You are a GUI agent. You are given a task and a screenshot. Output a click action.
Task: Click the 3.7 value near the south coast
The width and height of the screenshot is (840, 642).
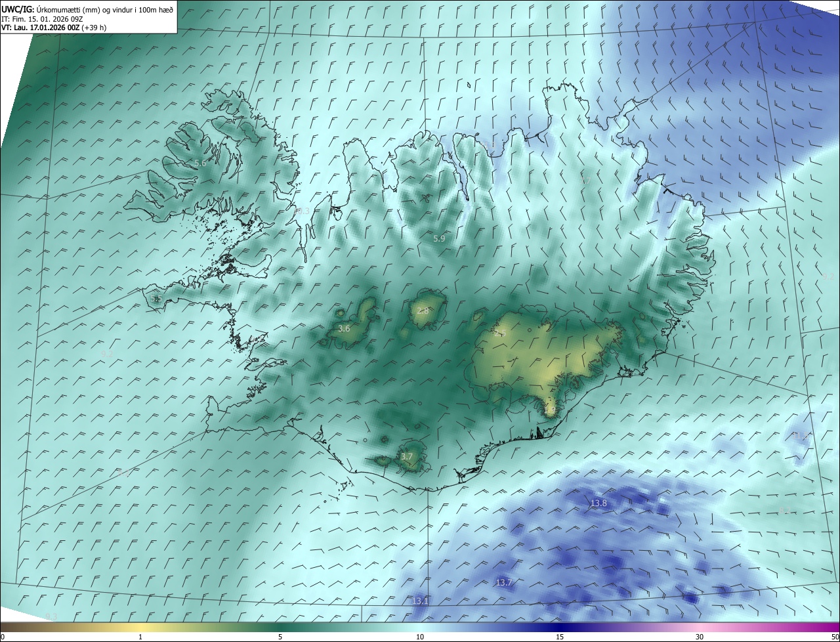(407, 456)
